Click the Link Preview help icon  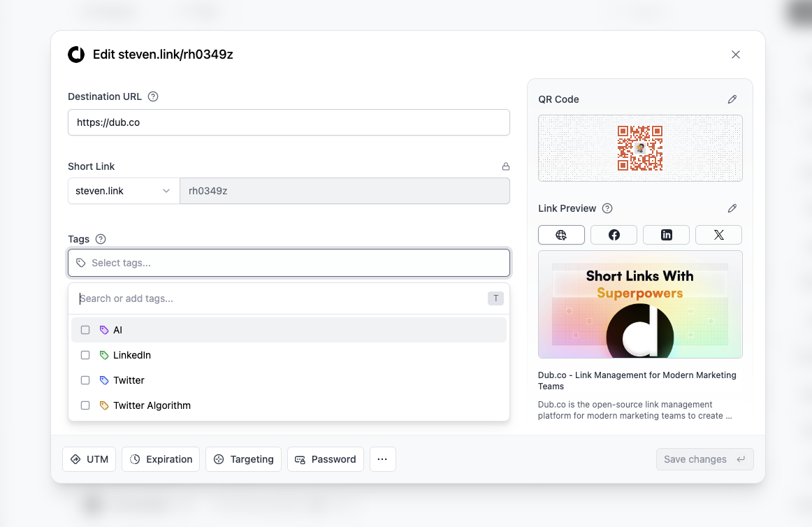607,208
